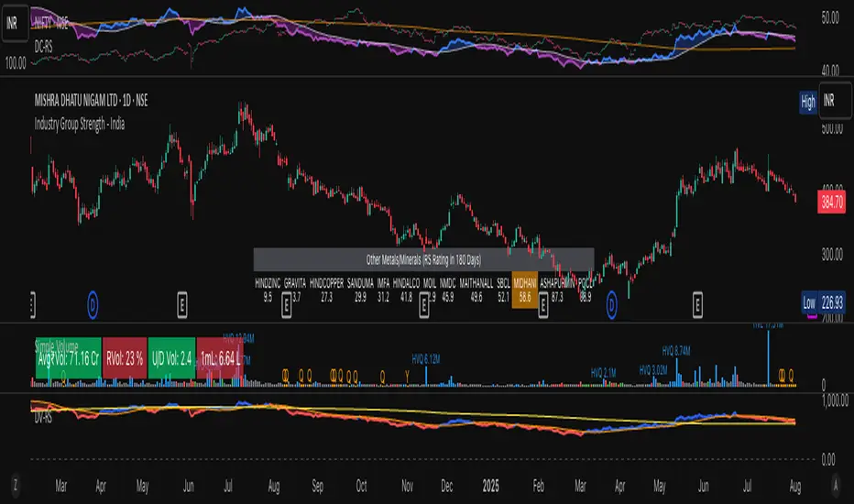Open the INR currency selector in the top-left pane

pos(15,24)
